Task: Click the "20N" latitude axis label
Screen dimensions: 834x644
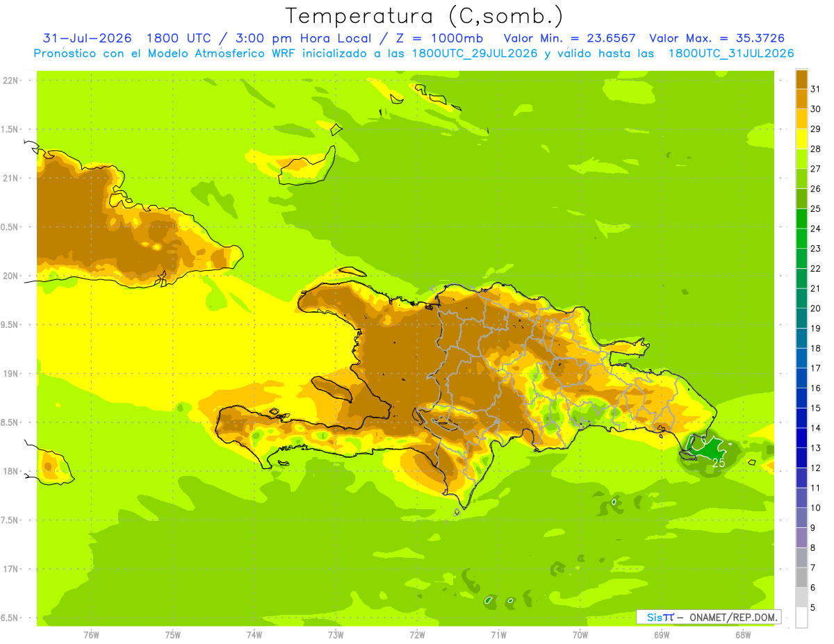Action: (x=12, y=276)
